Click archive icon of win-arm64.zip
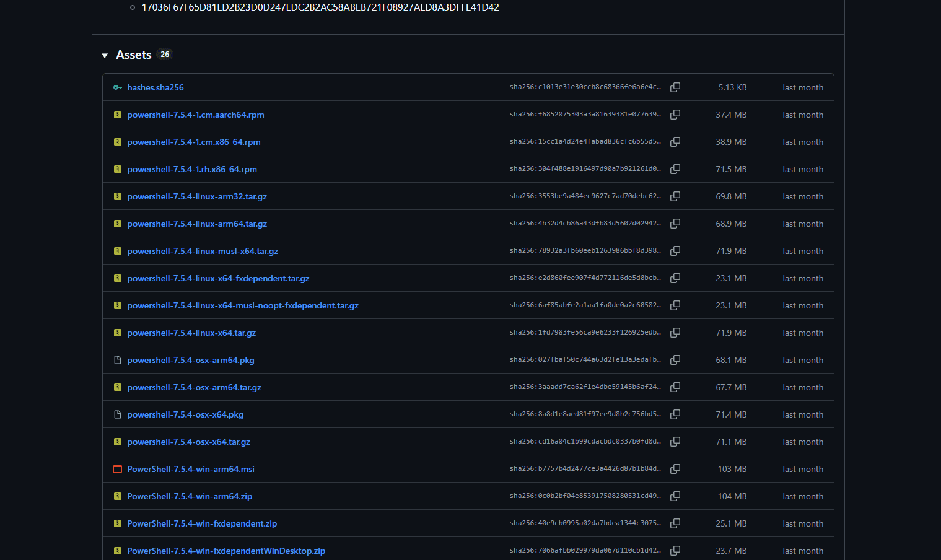Screen dimensions: 941x560 (118, 496)
